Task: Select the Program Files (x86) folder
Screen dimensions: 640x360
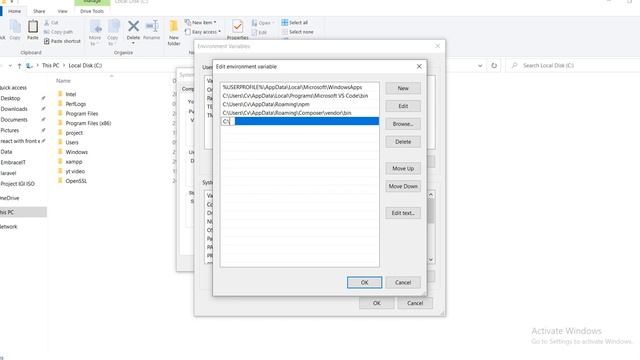Action: (x=88, y=123)
